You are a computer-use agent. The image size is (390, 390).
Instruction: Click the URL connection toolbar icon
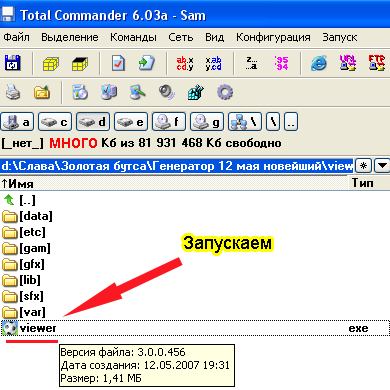point(348,63)
